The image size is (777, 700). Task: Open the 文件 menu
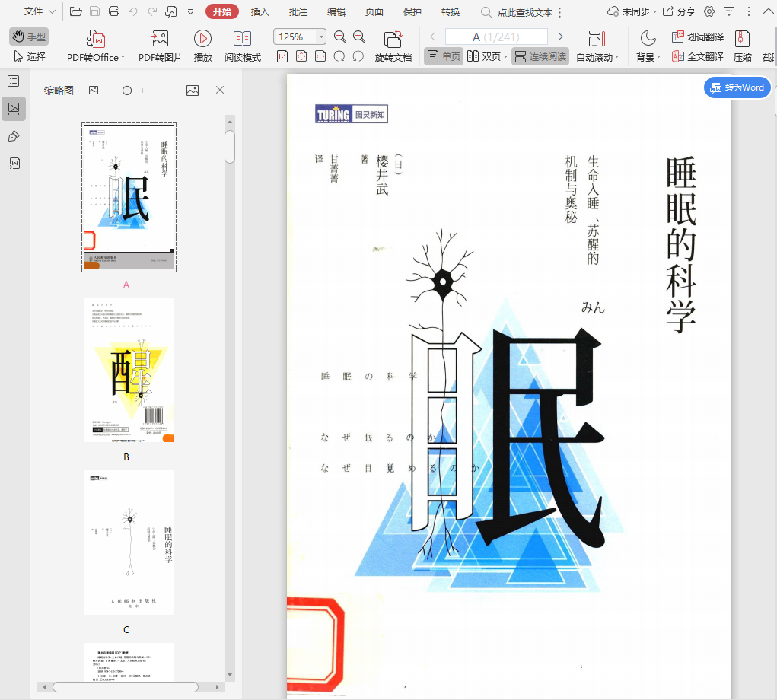tap(32, 11)
